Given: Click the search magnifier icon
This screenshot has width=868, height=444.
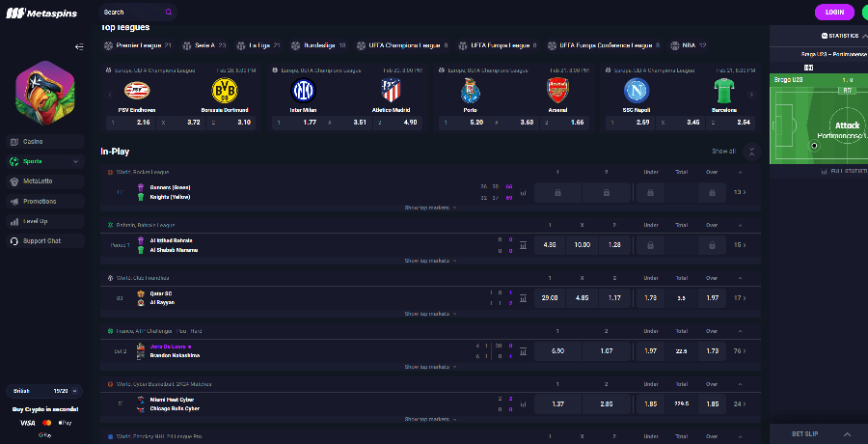Looking at the screenshot, I should [x=168, y=13].
